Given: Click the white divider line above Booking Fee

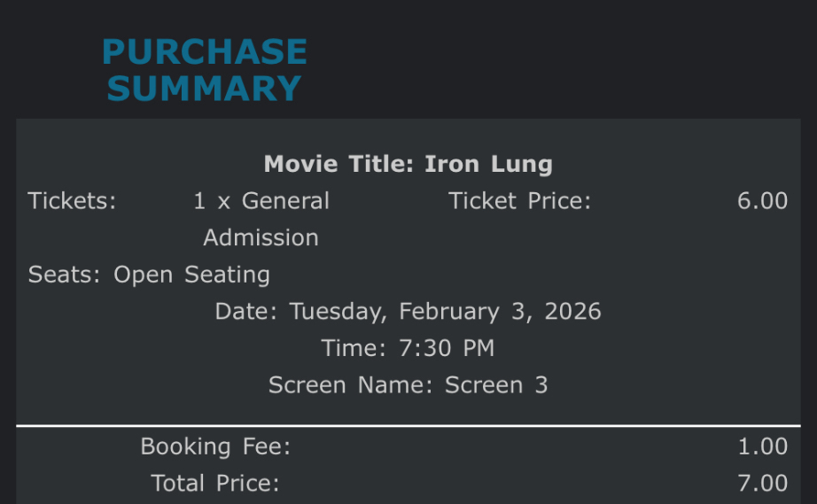Looking at the screenshot, I should click(408, 426).
